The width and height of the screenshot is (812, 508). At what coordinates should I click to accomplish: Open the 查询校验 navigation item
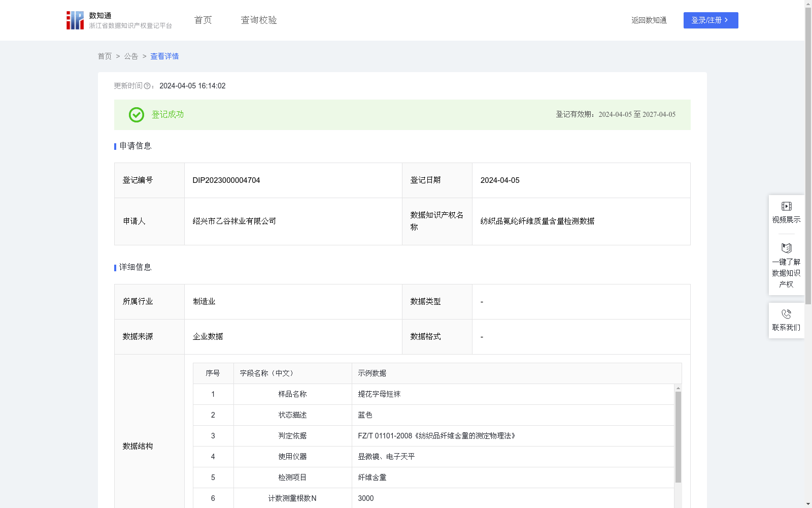pyautogui.click(x=258, y=20)
